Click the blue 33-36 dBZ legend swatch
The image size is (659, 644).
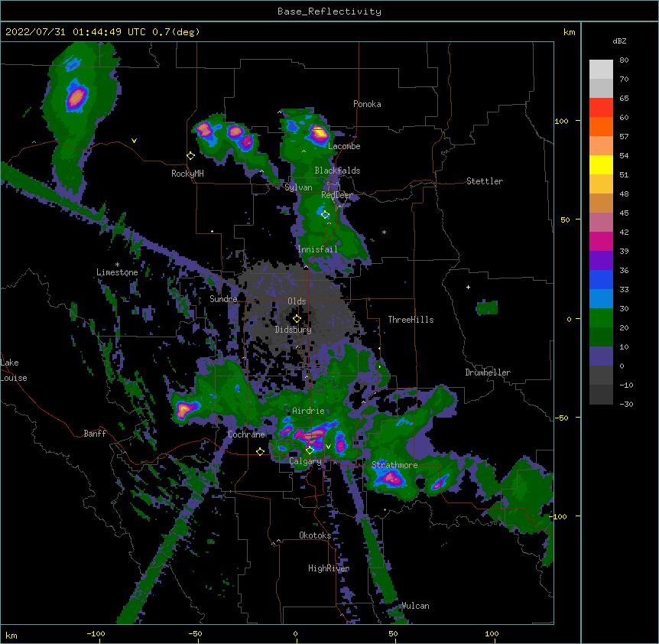(x=601, y=279)
